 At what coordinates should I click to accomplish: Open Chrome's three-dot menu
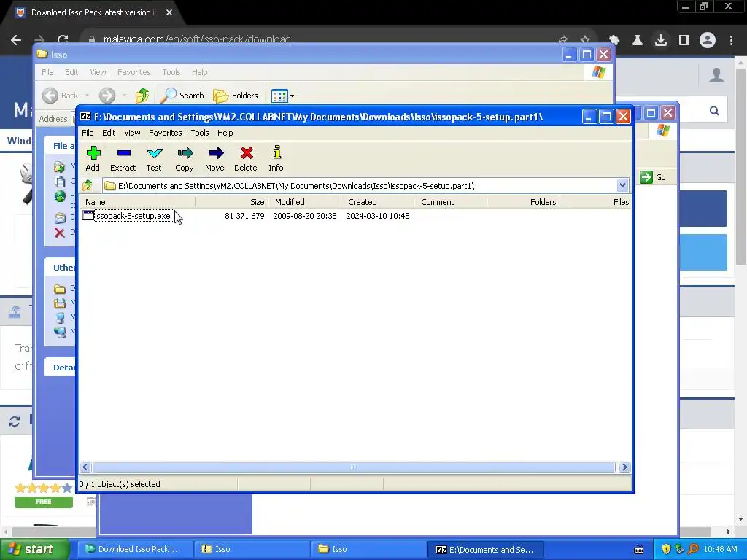point(731,40)
